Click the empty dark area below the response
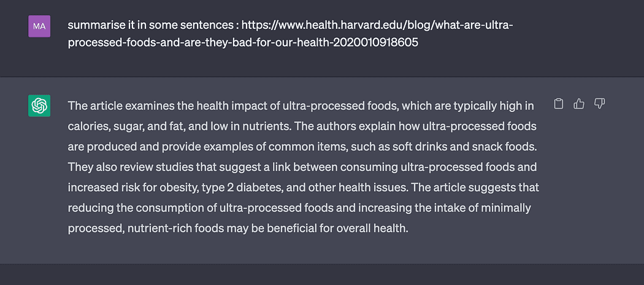Screen dimensions: 644x285 [x=322, y=275]
